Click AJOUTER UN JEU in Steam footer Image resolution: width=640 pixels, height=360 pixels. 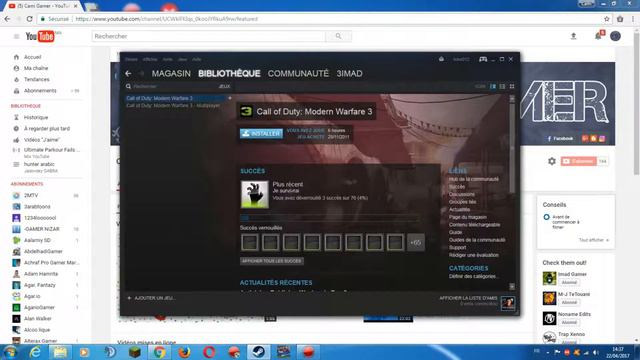[x=155, y=298]
